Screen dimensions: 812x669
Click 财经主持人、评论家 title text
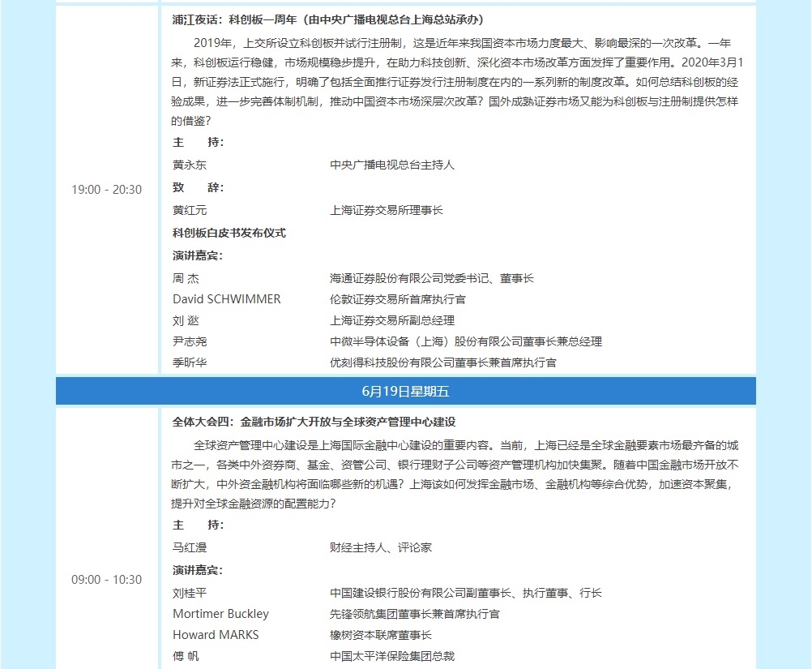click(381, 547)
